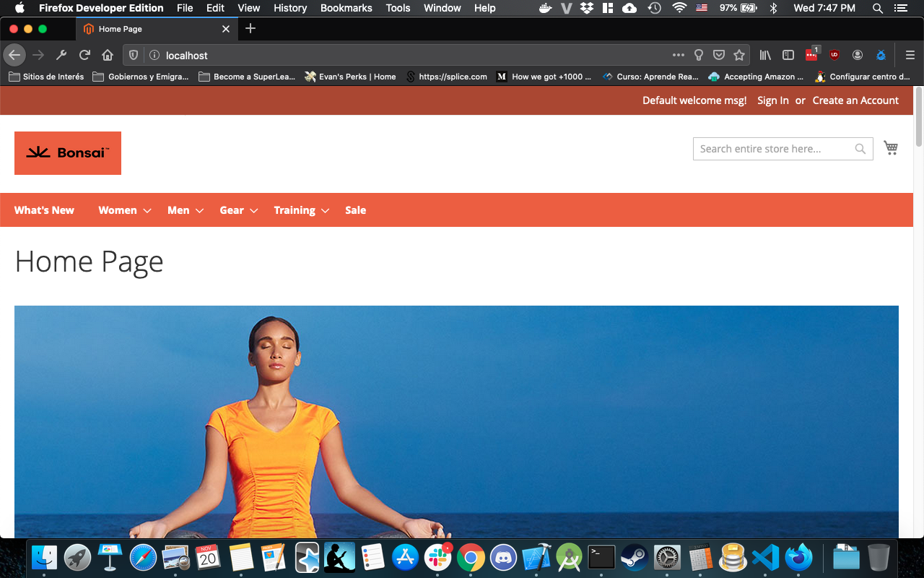Open the uBlock Origin extension

click(834, 55)
